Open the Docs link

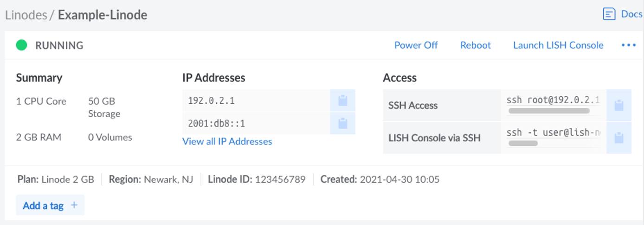631,14
